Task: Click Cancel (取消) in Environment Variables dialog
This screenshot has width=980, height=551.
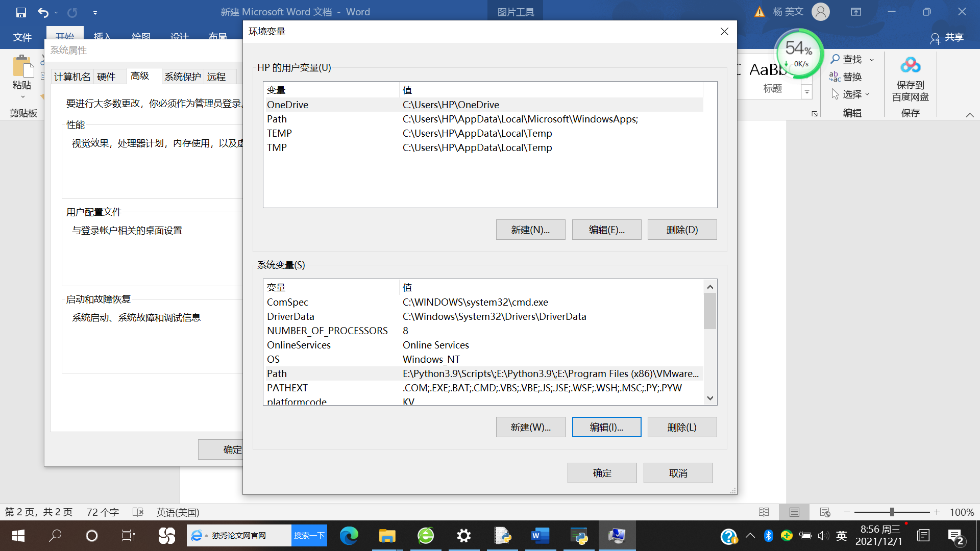Action: 678,473
